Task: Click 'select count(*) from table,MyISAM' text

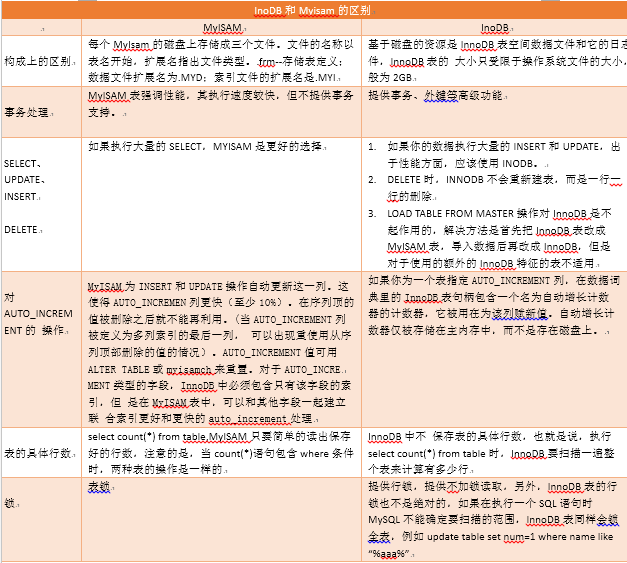Action: point(167,437)
